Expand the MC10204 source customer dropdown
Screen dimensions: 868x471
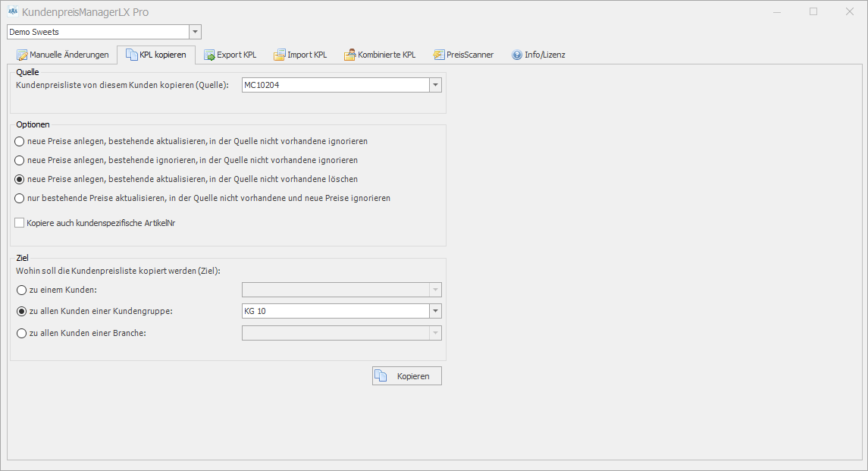click(435, 85)
